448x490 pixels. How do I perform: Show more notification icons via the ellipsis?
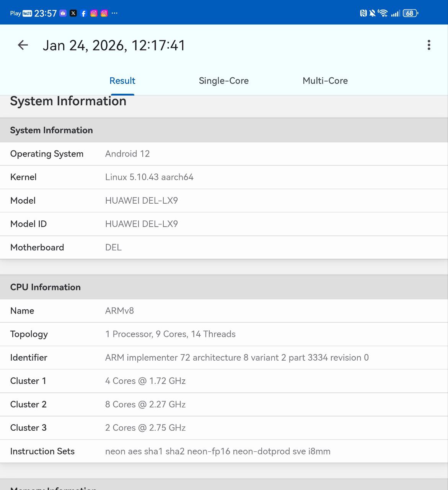[x=114, y=13]
